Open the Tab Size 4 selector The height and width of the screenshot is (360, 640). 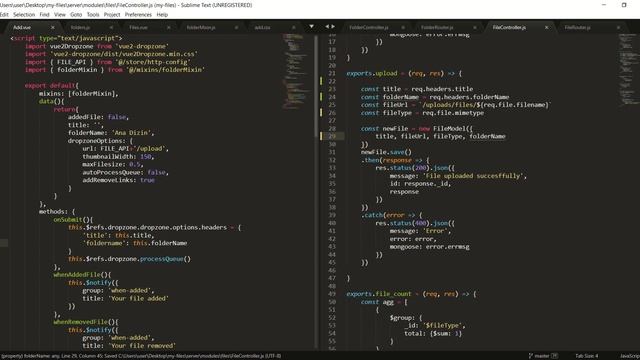[587, 356]
